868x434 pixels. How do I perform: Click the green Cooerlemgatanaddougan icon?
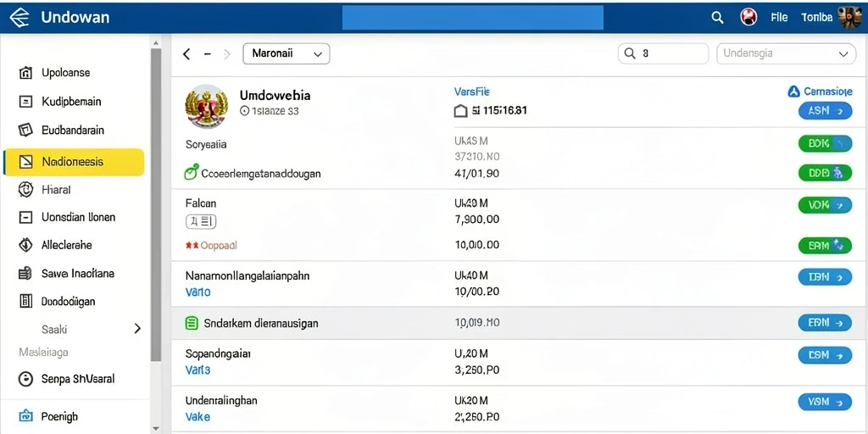[x=191, y=173]
